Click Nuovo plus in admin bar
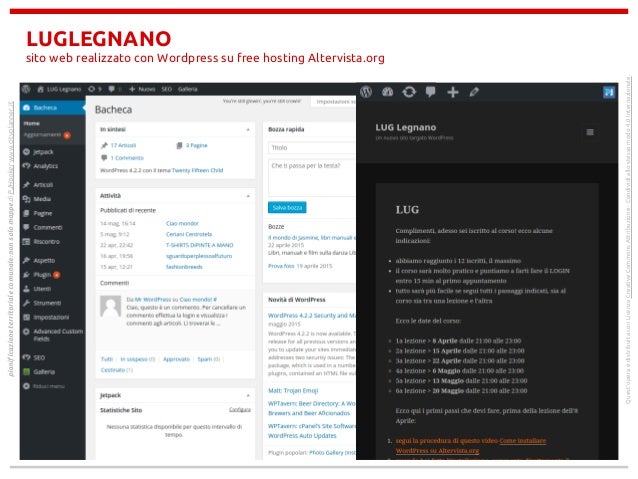The height and width of the screenshot is (479, 638). 142,89
